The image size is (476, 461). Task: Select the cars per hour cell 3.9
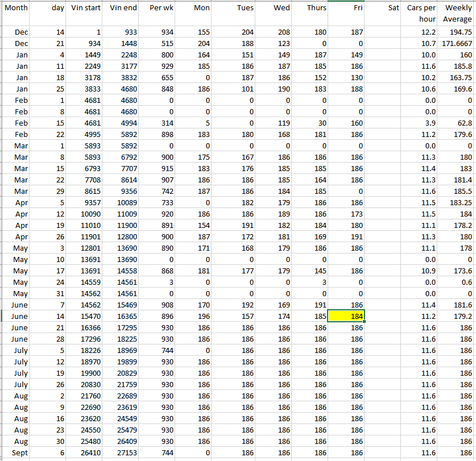[421, 123]
